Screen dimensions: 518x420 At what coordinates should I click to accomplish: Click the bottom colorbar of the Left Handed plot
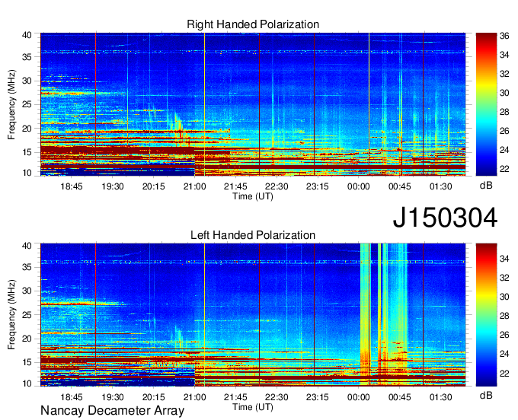pos(486,315)
